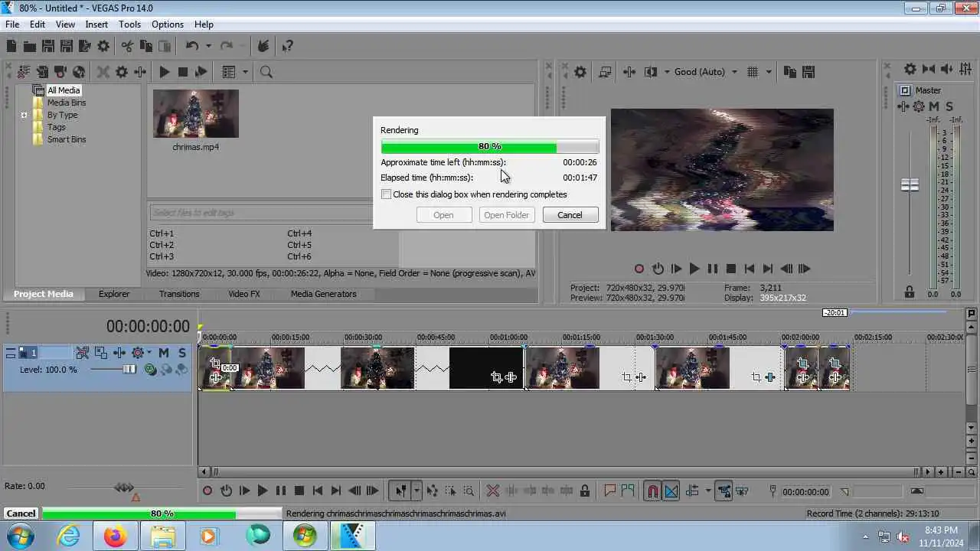Click the What's This help icon

(x=287, y=46)
